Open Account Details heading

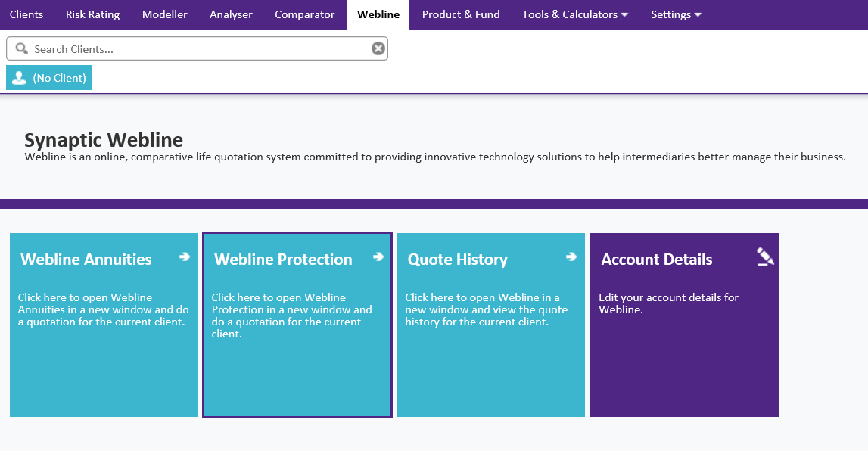coord(657,259)
